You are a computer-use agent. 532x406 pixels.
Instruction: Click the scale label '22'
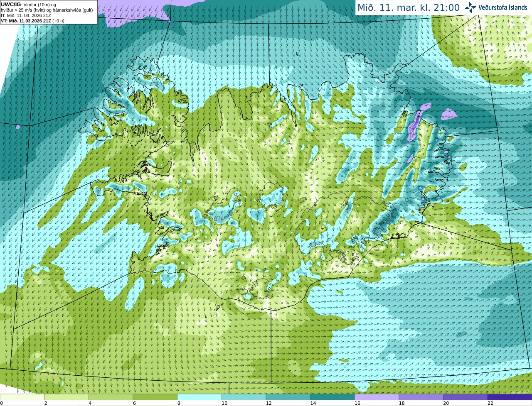(x=490, y=403)
